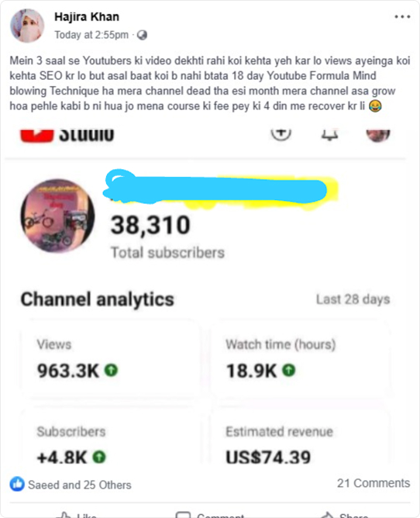
Task: Click the blue like reaction icon
Action: tap(17, 484)
